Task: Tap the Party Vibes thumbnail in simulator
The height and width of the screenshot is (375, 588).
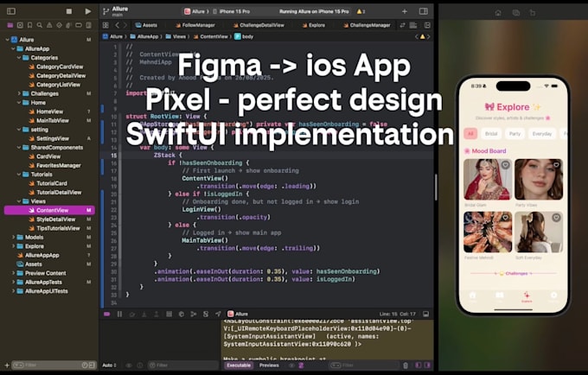Action: (539, 179)
